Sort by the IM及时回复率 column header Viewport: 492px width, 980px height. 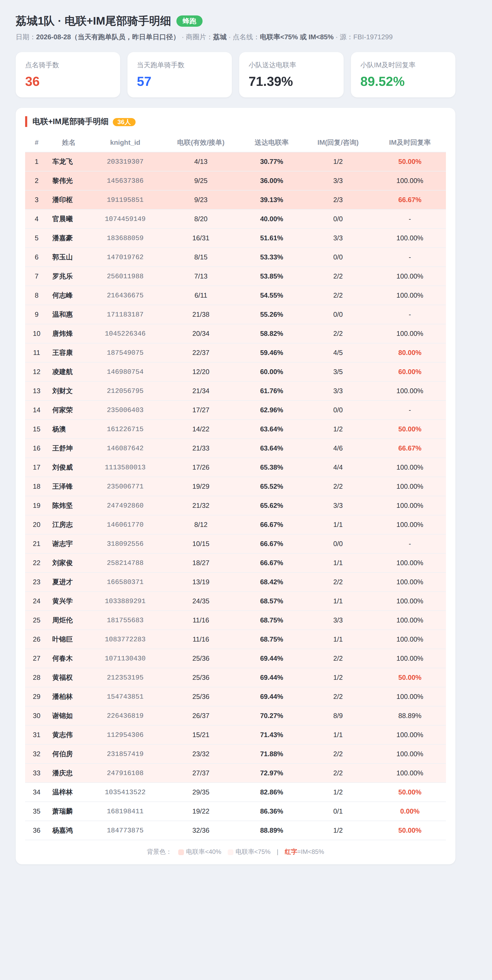(x=410, y=143)
